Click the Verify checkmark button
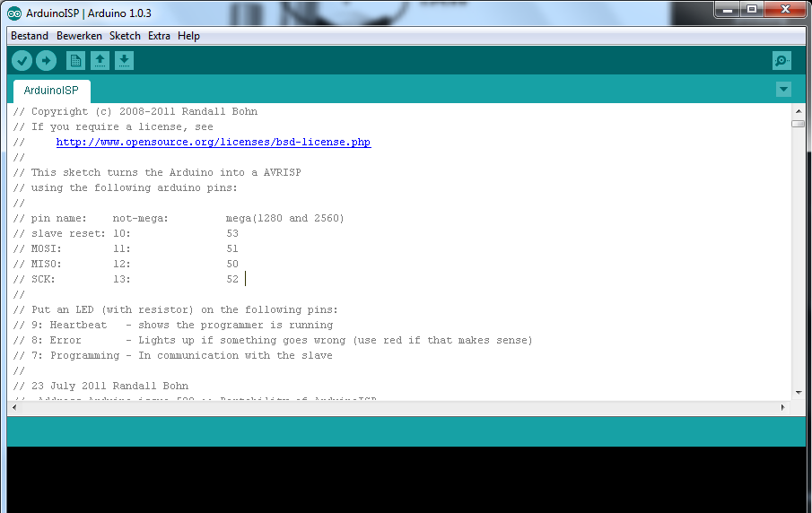812x513 pixels. click(22, 61)
